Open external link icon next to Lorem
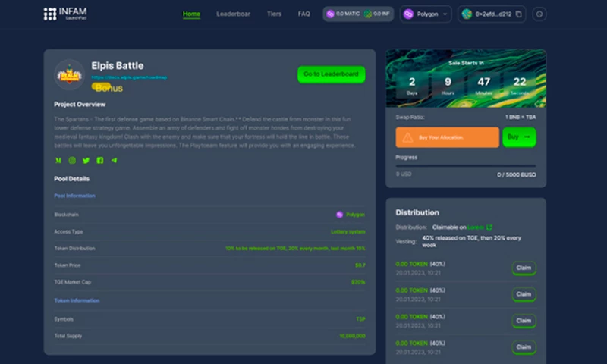Viewport: 607px width, 364px height. click(x=489, y=227)
